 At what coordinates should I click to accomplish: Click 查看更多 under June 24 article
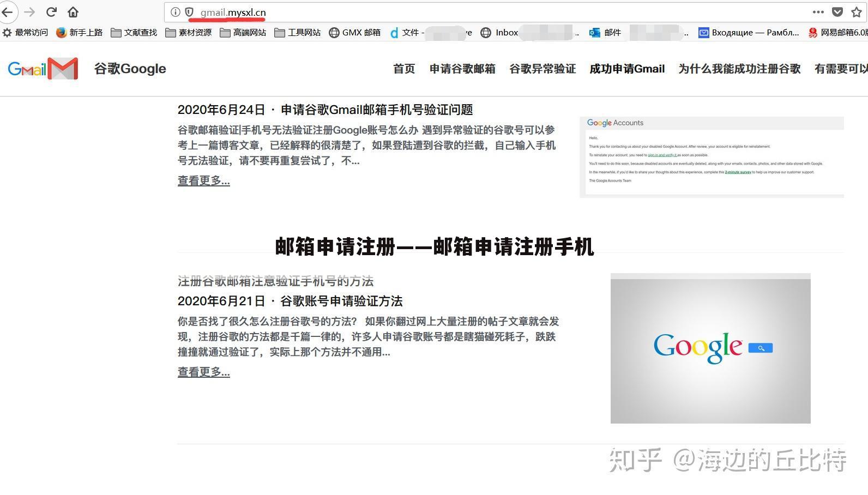click(204, 180)
